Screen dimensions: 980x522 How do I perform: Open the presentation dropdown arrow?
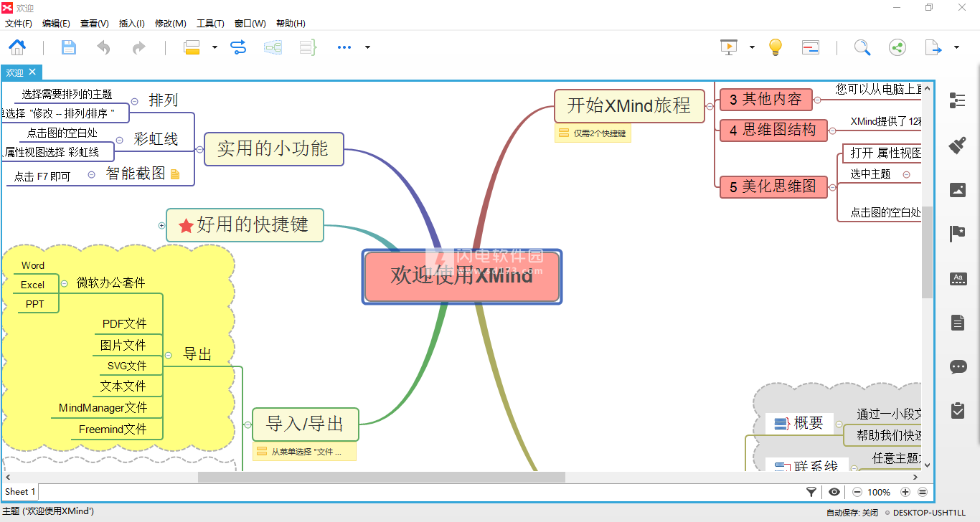pos(752,47)
